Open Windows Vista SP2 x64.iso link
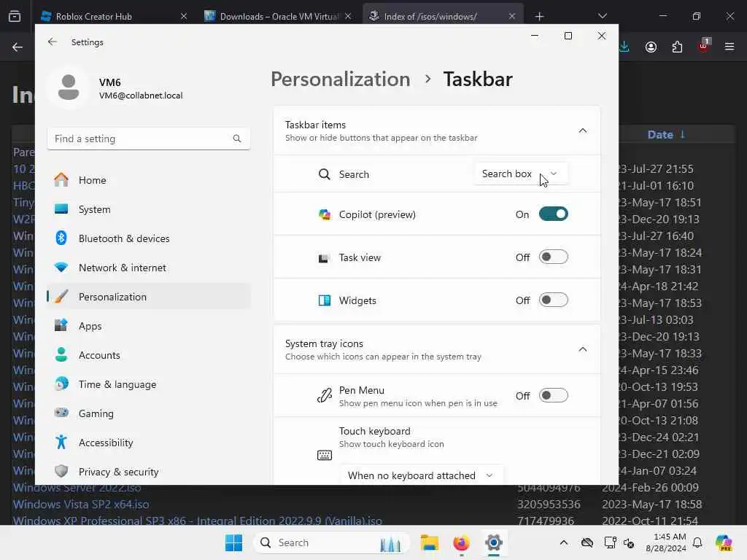The width and height of the screenshot is (747, 560). [x=81, y=504]
